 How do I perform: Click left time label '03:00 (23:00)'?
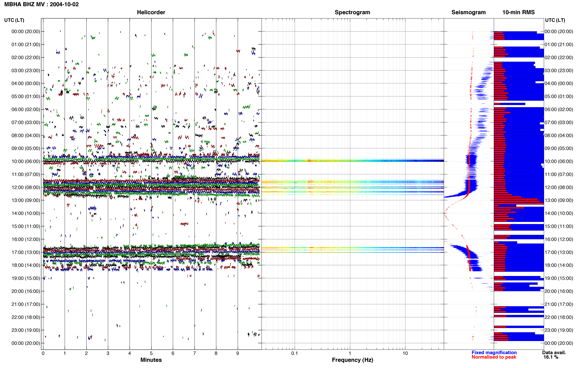coord(26,71)
